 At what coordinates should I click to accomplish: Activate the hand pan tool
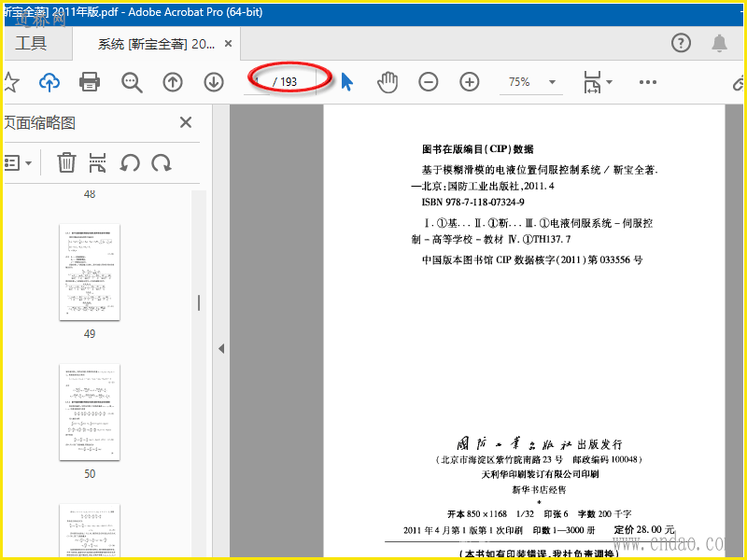point(388,82)
